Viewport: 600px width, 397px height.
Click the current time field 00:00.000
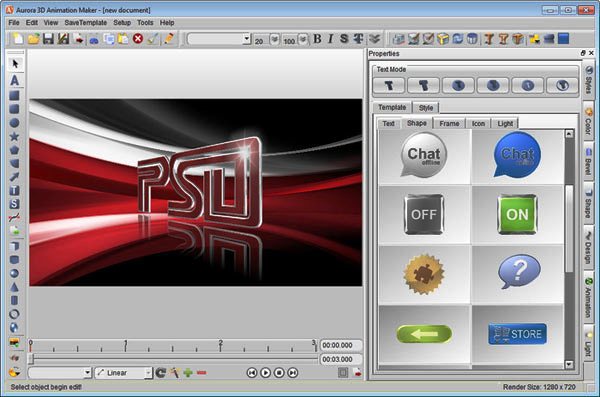(x=341, y=345)
